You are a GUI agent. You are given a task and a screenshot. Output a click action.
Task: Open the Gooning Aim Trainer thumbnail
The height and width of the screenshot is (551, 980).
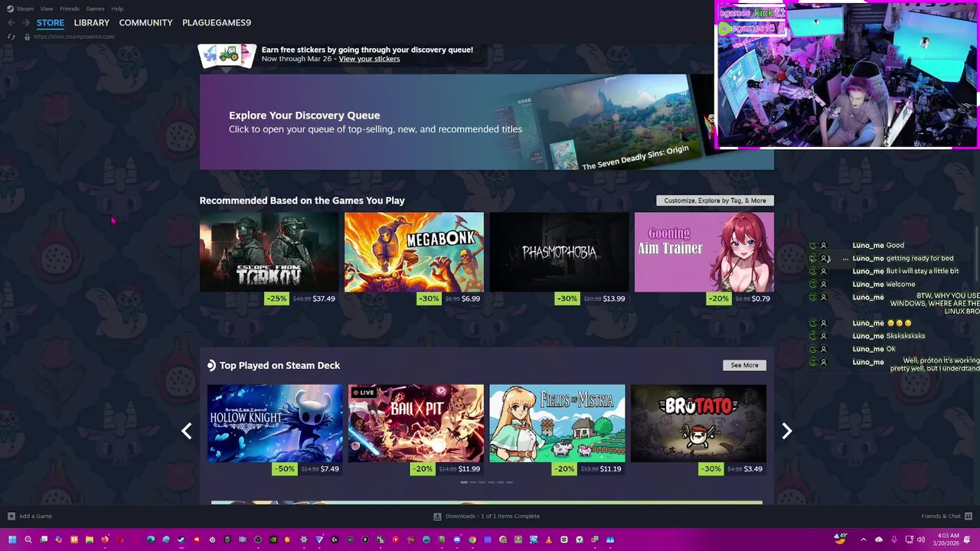[x=704, y=252]
